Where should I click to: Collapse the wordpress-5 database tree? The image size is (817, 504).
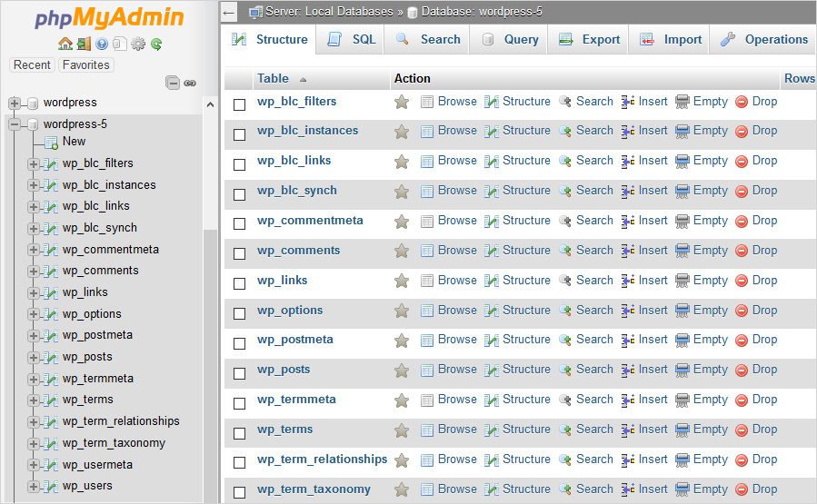[x=15, y=124]
